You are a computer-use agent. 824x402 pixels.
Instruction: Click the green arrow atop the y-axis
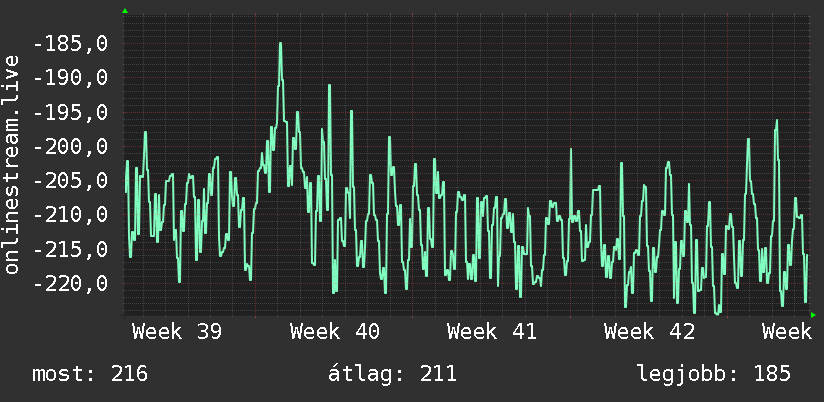125,11
